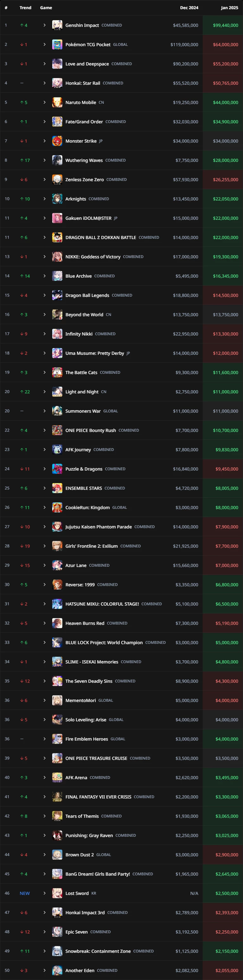
Task: Click the Pokémon TCG Pocket game icon
Action: (57, 45)
